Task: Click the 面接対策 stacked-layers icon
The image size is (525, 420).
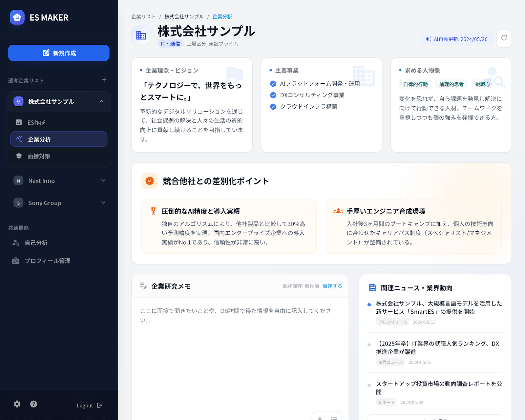Action: tap(19, 156)
